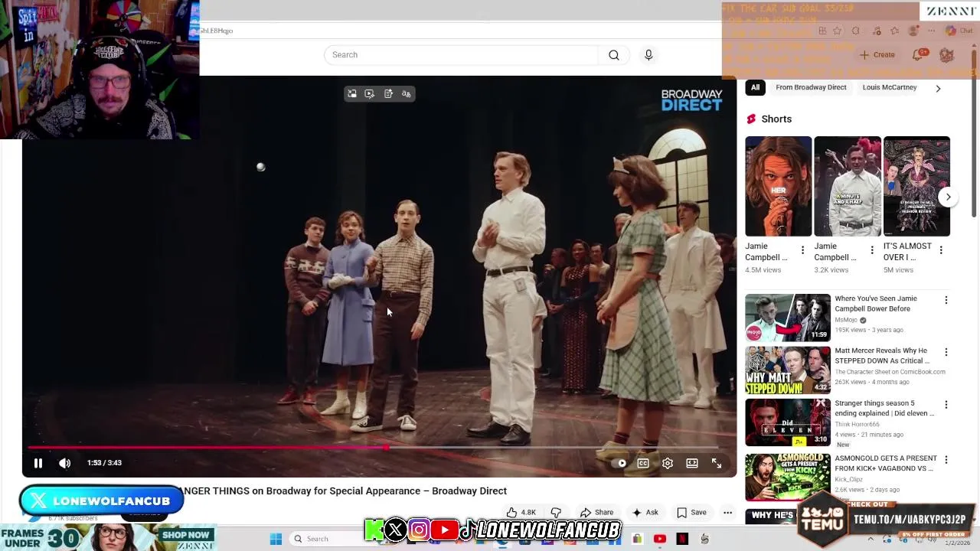The width and height of the screenshot is (980, 551).
Task: Open the YouTube account avatar menu
Action: (x=947, y=55)
